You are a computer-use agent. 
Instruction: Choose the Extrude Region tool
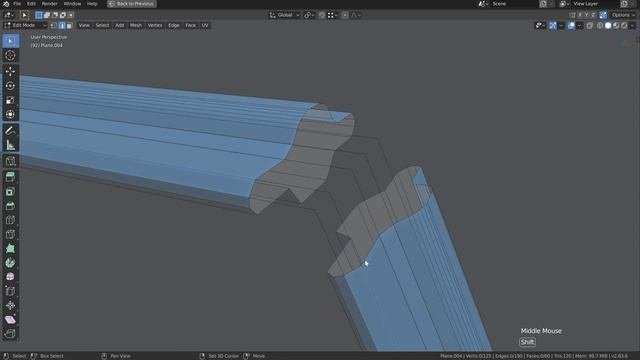10,177
